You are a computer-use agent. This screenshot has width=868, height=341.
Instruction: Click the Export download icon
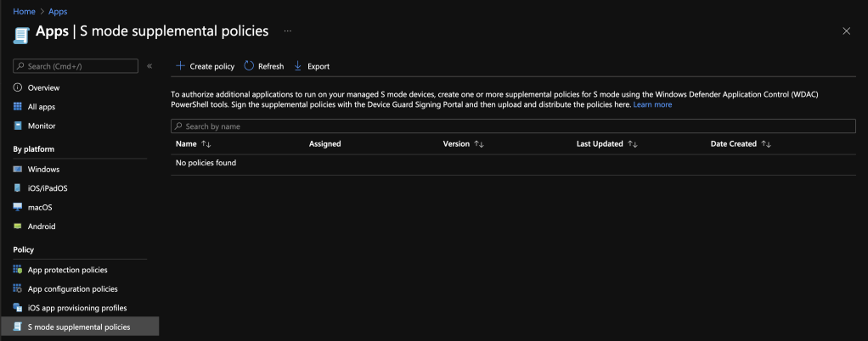(298, 66)
